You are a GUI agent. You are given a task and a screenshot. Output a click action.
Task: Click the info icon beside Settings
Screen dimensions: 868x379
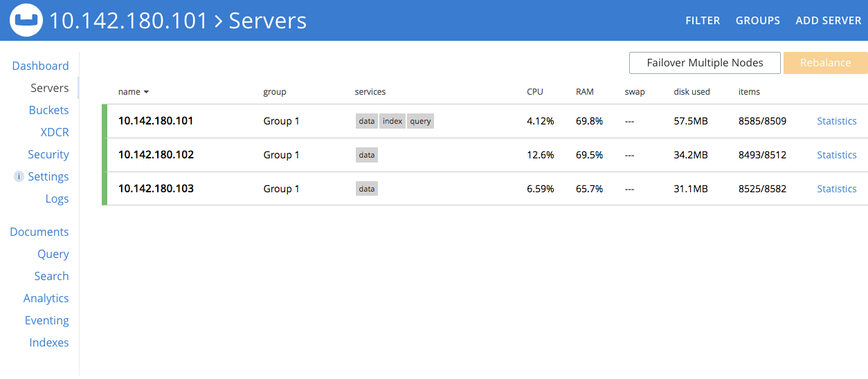click(19, 177)
